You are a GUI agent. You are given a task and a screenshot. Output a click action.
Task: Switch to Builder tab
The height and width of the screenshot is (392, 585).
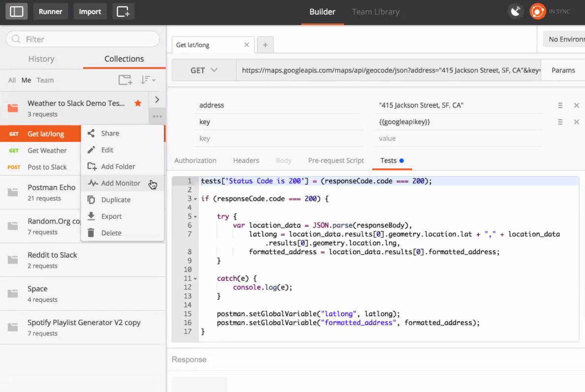click(323, 12)
